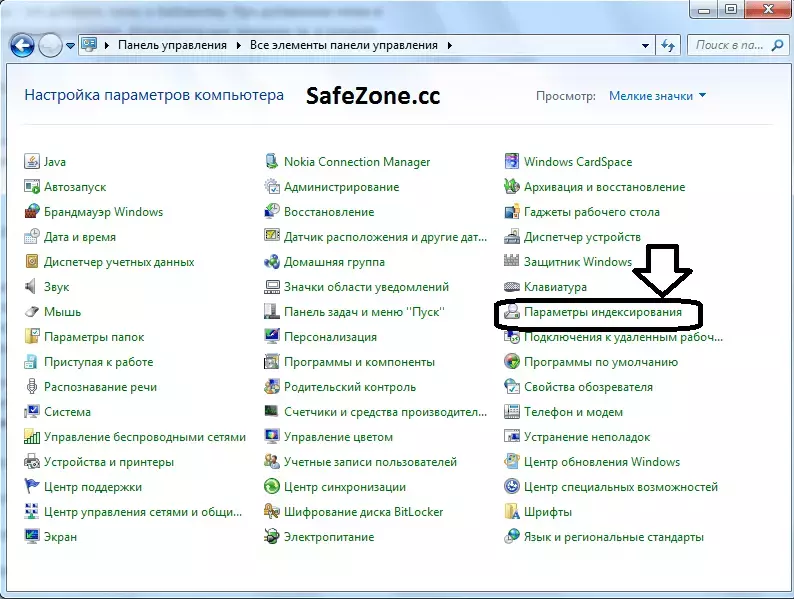This screenshot has width=794, height=599.
Task: Expand arrow before Панель управления breadcrumb
Action: [x=107, y=46]
